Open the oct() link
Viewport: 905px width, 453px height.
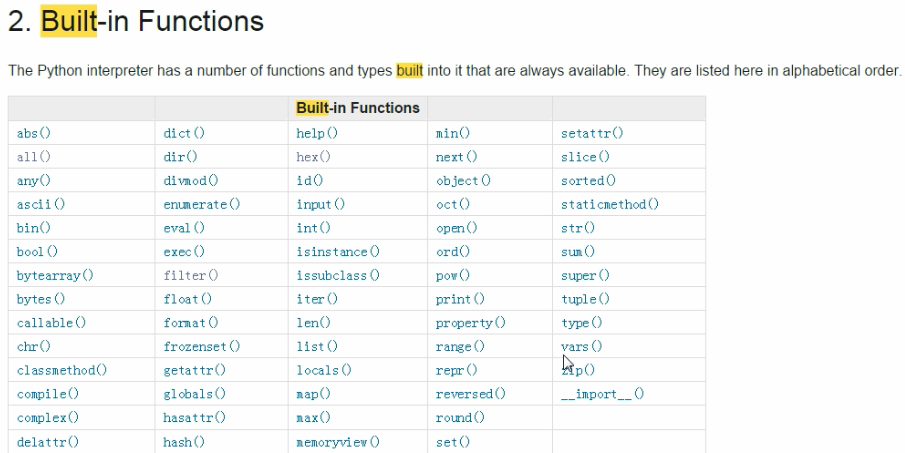coord(453,204)
